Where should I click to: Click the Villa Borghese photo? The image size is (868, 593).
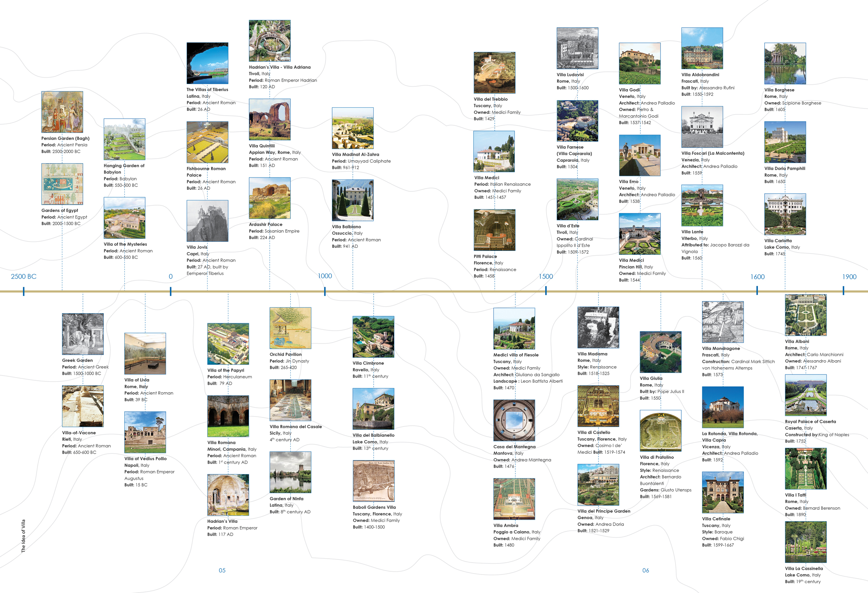click(785, 64)
